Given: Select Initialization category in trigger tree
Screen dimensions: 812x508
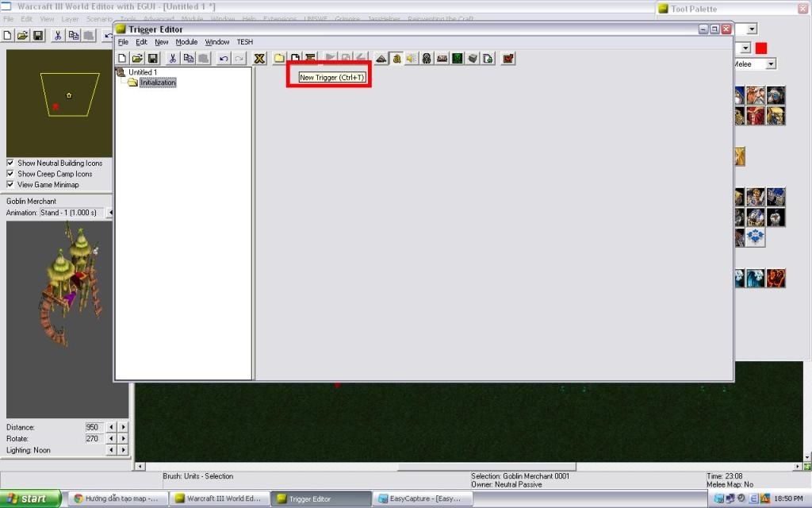Looking at the screenshot, I should (158, 83).
